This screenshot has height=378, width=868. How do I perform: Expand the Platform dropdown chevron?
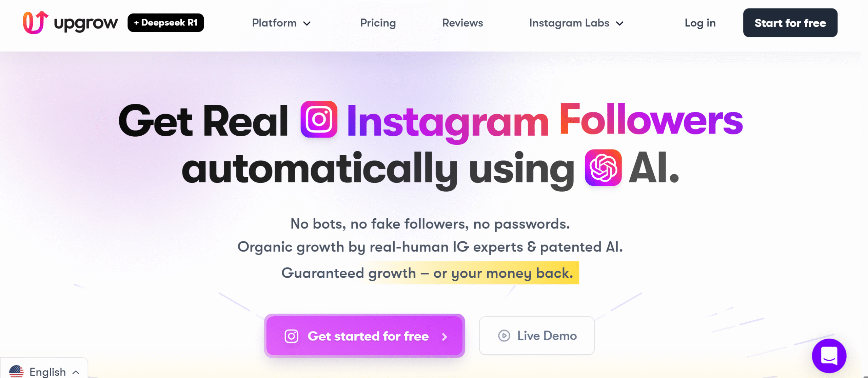click(x=307, y=23)
